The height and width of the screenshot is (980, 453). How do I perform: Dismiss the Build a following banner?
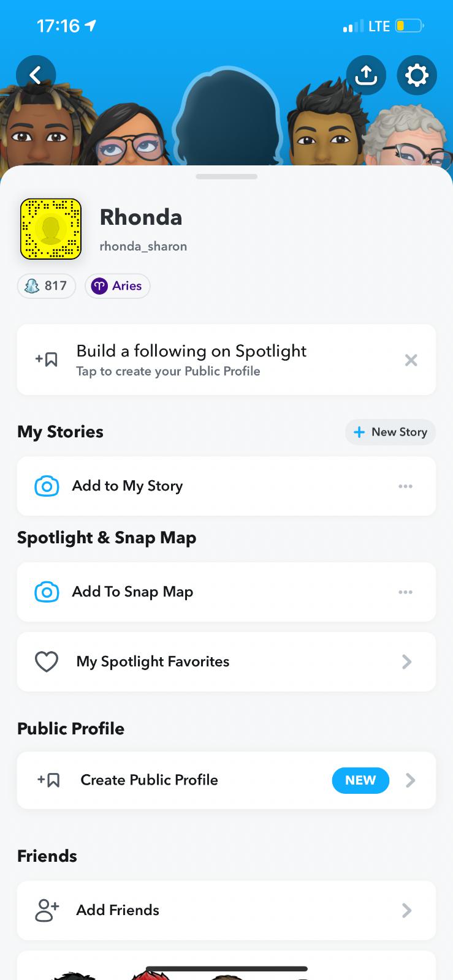(x=411, y=360)
